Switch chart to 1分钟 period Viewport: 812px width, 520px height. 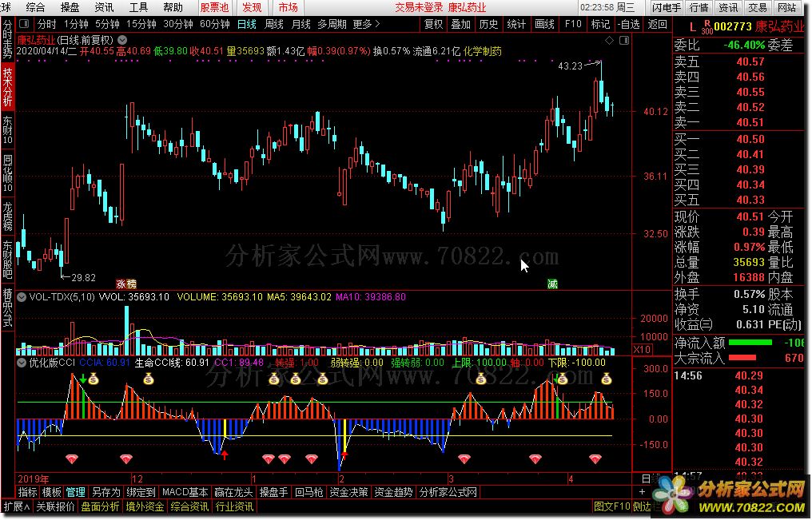point(76,24)
